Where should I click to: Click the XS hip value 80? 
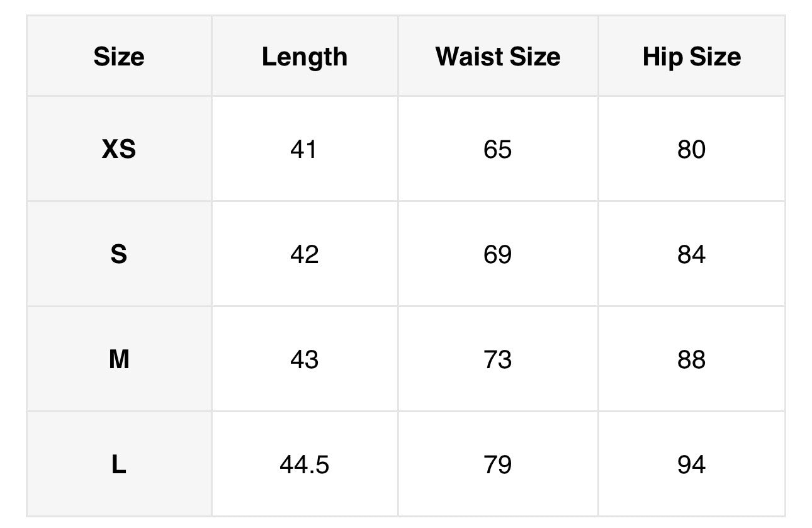pyautogui.click(x=692, y=150)
